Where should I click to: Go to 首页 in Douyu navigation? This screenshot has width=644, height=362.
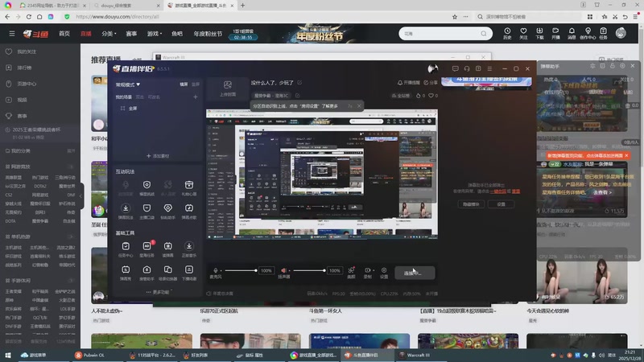[64, 34]
